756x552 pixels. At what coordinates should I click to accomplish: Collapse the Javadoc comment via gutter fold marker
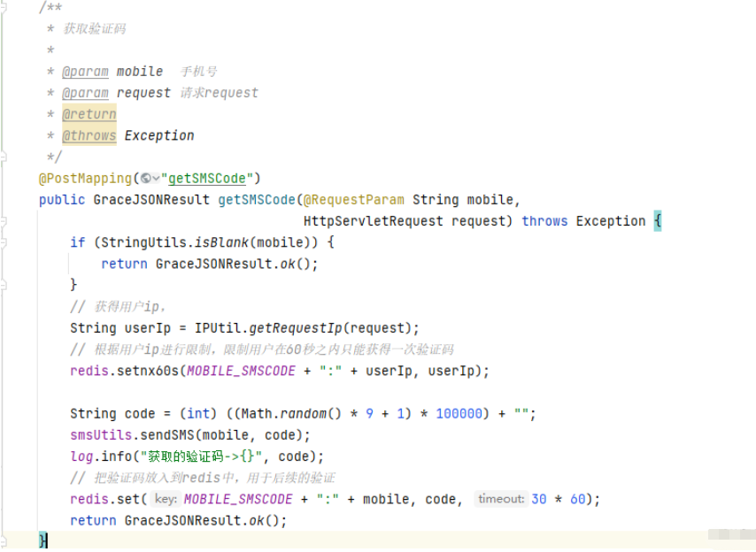(x=3, y=7)
